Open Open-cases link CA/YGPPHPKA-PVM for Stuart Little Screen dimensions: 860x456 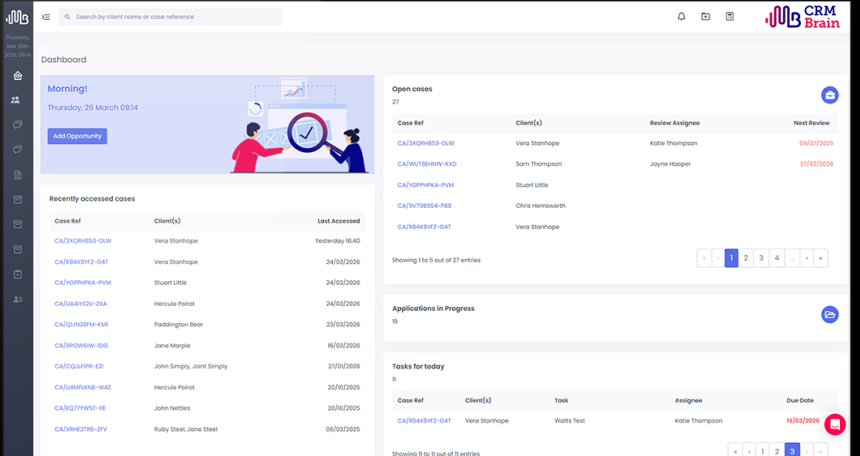tap(426, 185)
